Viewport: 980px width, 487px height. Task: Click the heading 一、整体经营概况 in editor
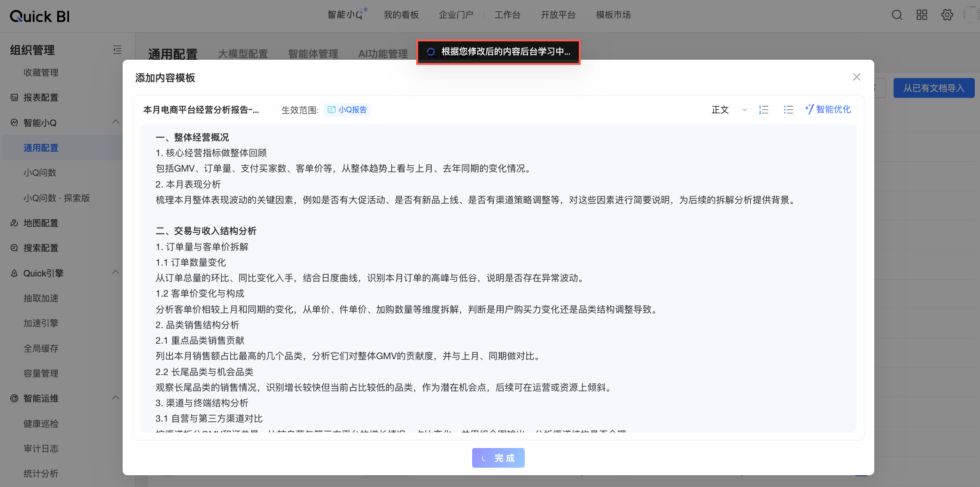[192, 137]
